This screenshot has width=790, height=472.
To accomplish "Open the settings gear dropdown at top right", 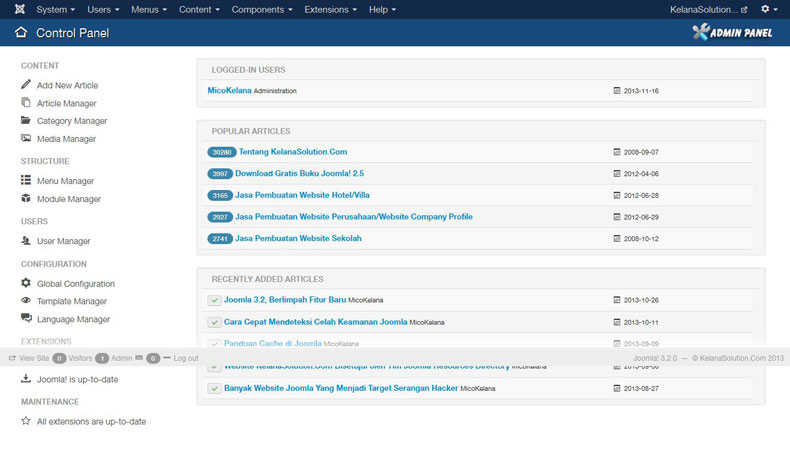I will [x=769, y=9].
